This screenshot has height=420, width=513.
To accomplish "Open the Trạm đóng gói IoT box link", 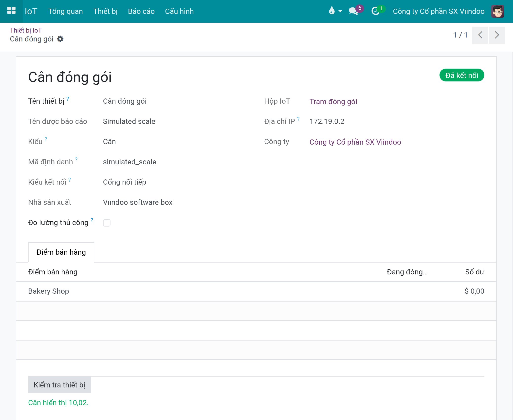I will coord(333,101).
